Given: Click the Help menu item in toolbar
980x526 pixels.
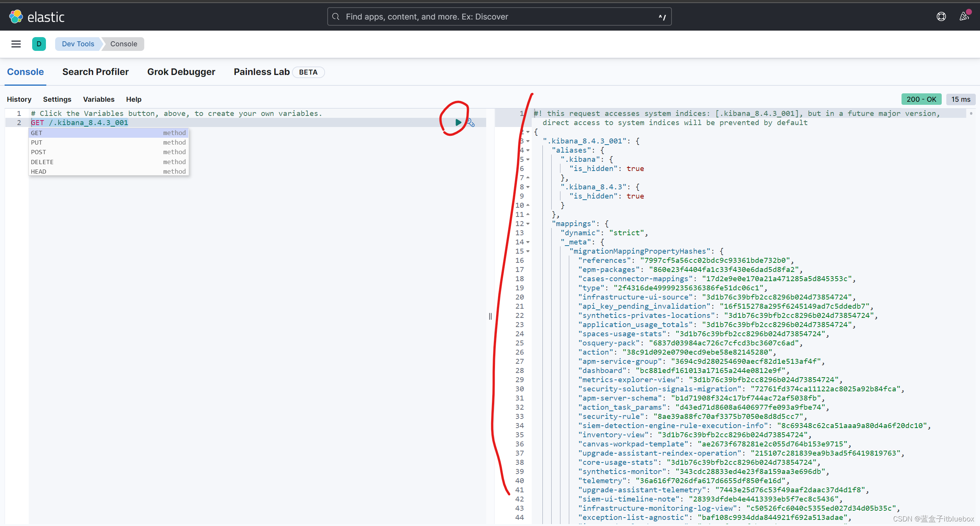Looking at the screenshot, I should pos(133,99).
